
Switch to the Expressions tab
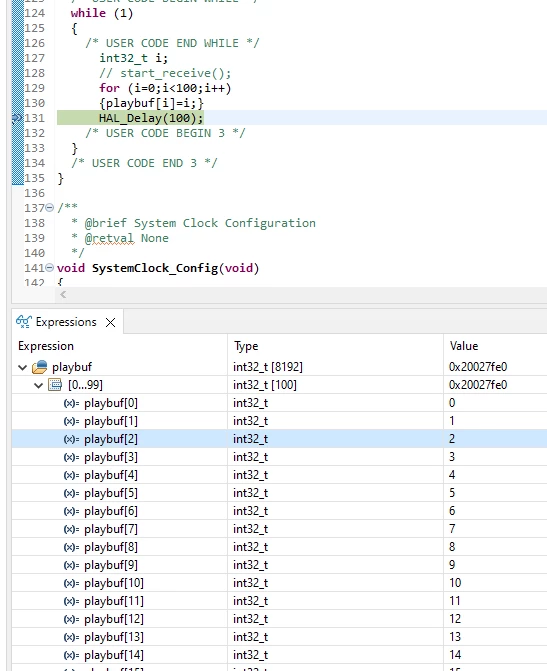tap(66, 322)
